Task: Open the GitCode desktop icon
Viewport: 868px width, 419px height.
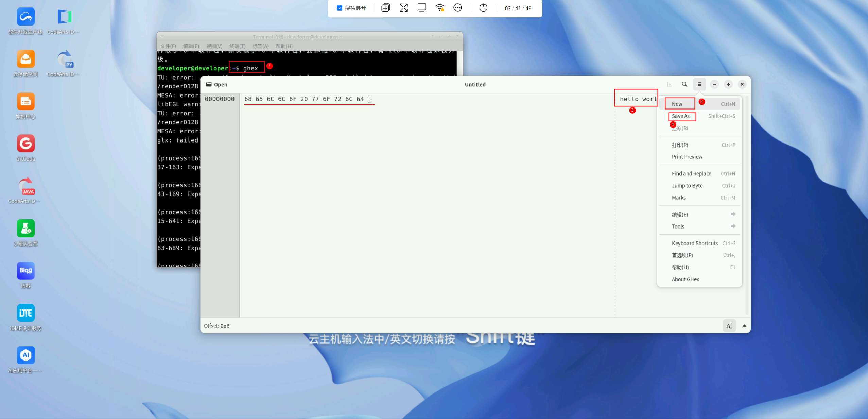Action: 26,144
